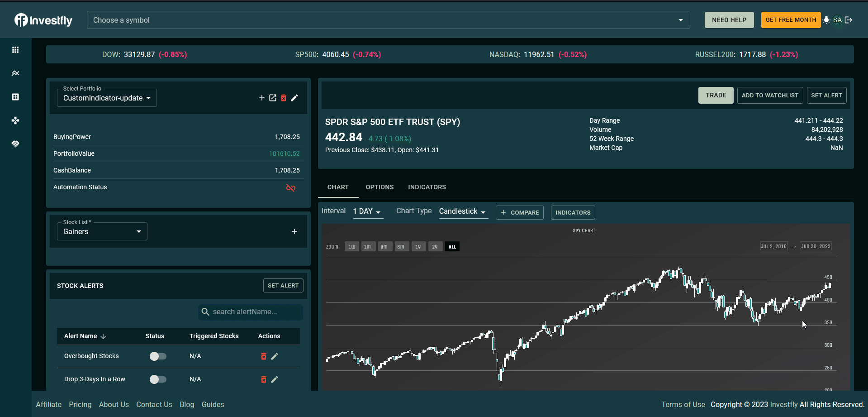Click the Investfly logo

point(43,20)
